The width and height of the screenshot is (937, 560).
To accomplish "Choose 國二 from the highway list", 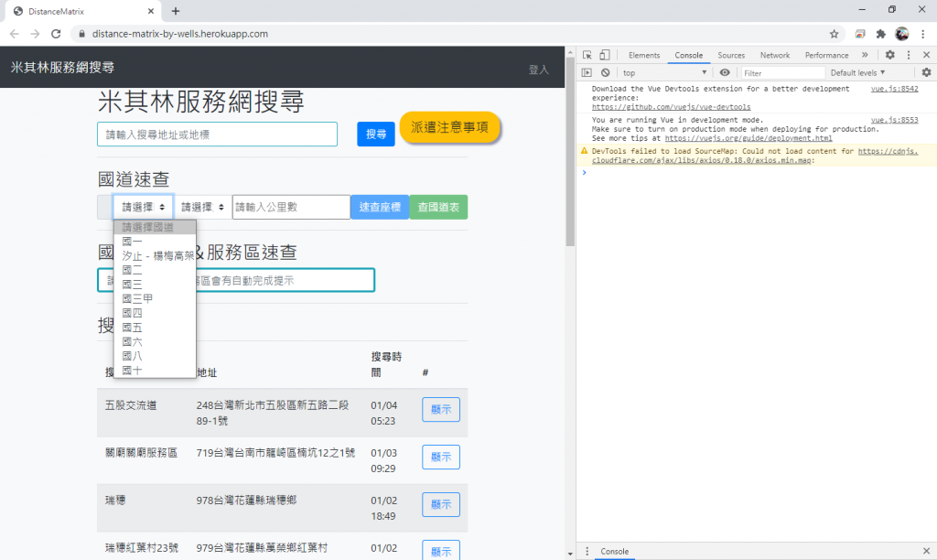I will click(155, 270).
